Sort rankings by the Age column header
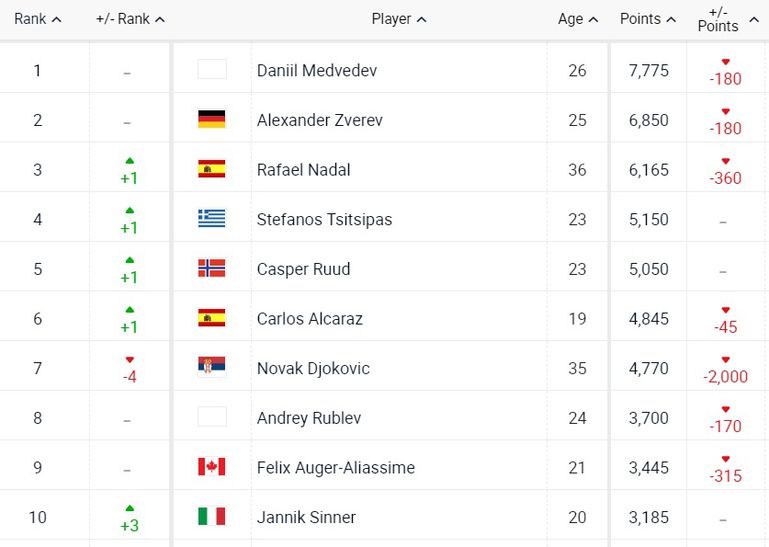This screenshot has height=547, width=769. (578, 19)
